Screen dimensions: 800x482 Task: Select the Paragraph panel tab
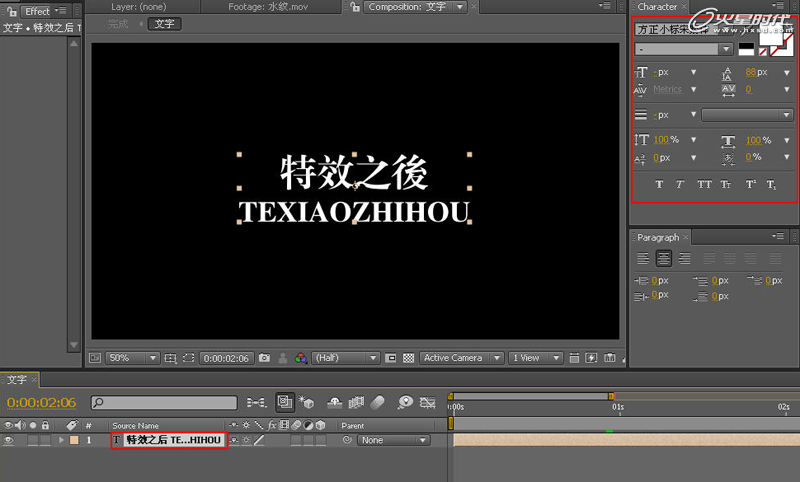coord(658,237)
